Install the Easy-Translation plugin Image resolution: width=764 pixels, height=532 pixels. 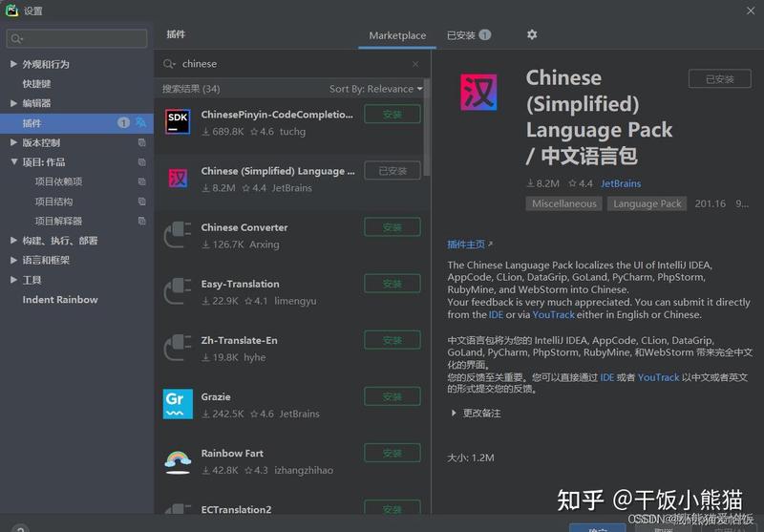[393, 284]
